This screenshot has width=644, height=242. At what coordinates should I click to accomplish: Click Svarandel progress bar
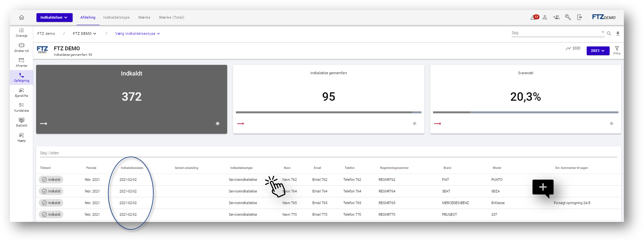tap(525, 112)
